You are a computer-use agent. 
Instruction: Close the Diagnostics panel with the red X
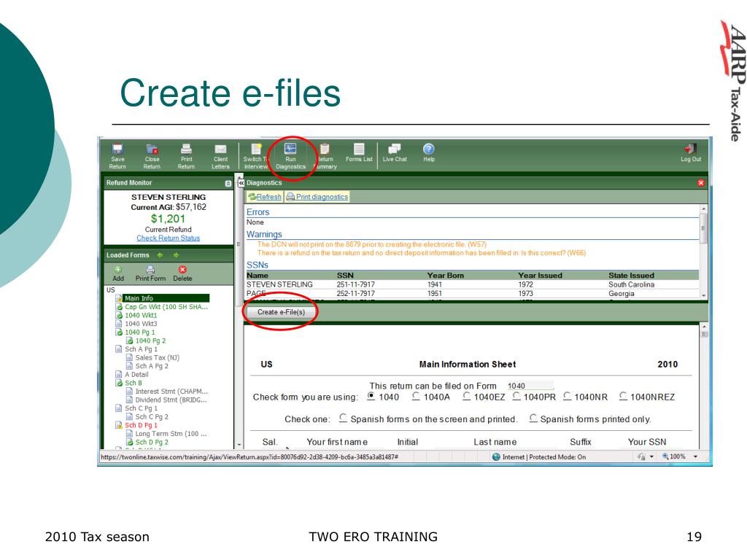701,183
